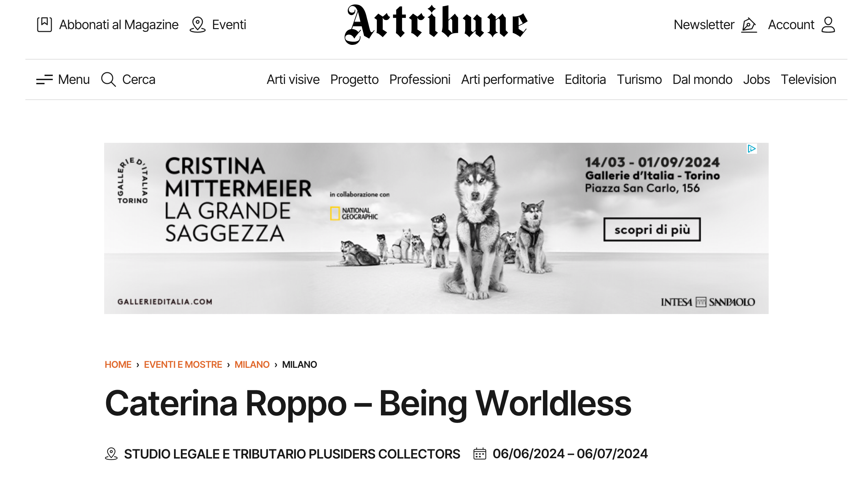The height and width of the screenshot is (488, 868).
Task: Click the calendar icon beside dates
Action: tap(480, 454)
